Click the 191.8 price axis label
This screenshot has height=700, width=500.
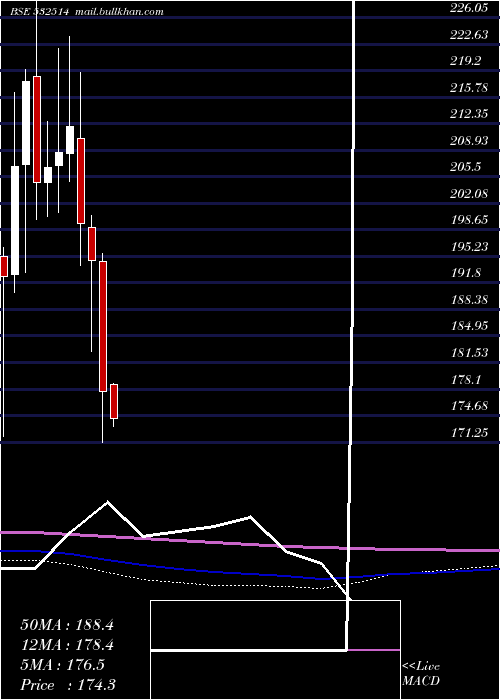point(466,273)
